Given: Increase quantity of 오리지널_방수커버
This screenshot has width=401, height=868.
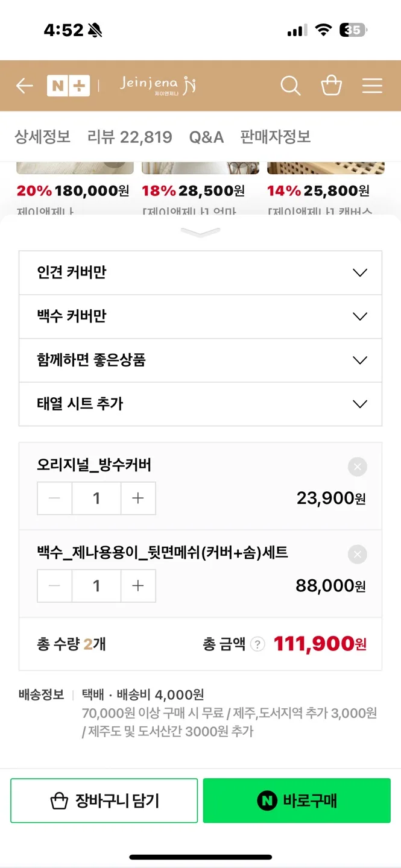Looking at the screenshot, I should point(138,498).
